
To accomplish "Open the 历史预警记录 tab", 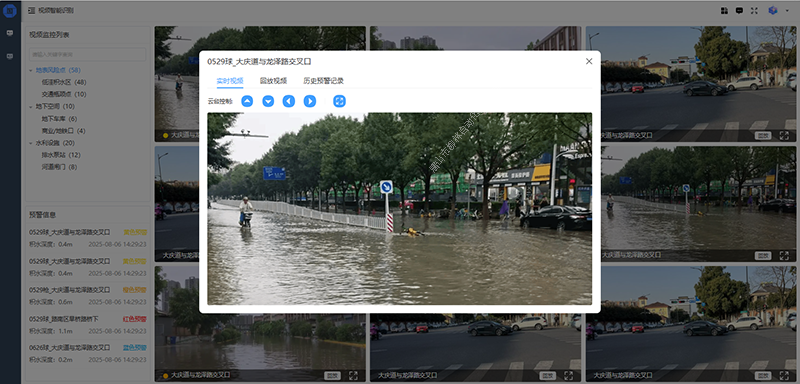I will click(x=323, y=81).
